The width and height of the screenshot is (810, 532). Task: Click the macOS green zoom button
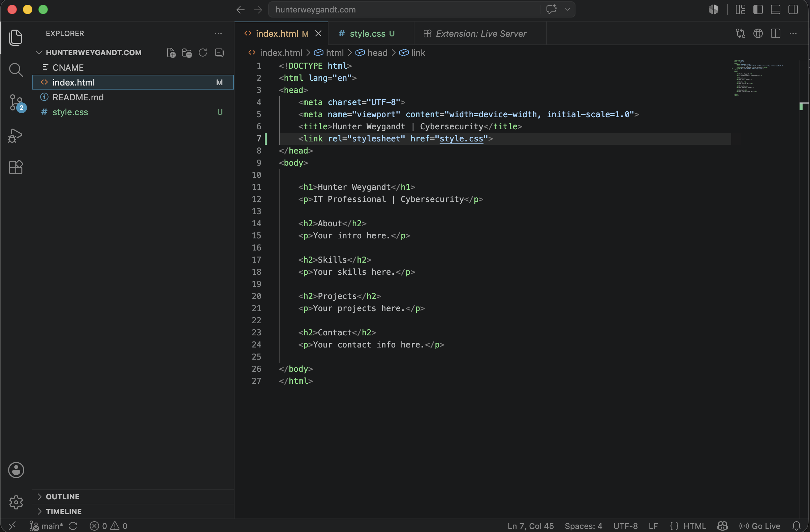coord(43,9)
